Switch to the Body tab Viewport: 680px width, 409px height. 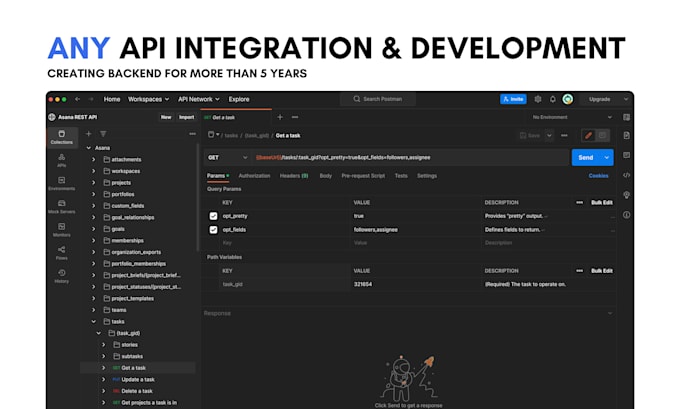pyautogui.click(x=326, y=176)
